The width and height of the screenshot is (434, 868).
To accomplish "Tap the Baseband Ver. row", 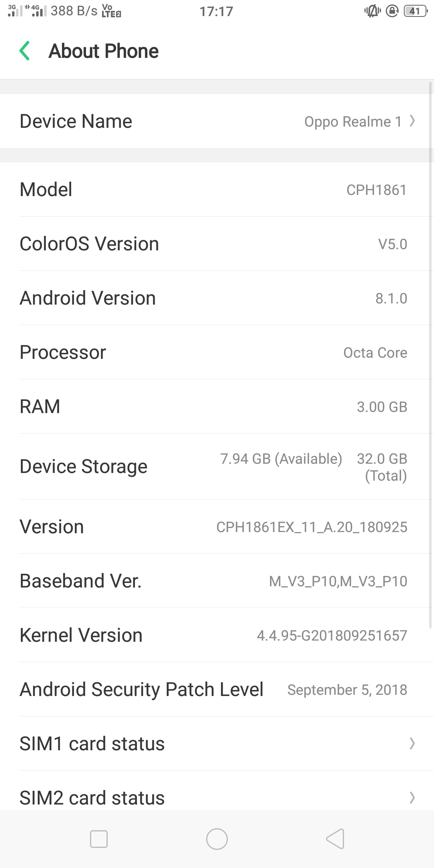I will pos(217,581).
